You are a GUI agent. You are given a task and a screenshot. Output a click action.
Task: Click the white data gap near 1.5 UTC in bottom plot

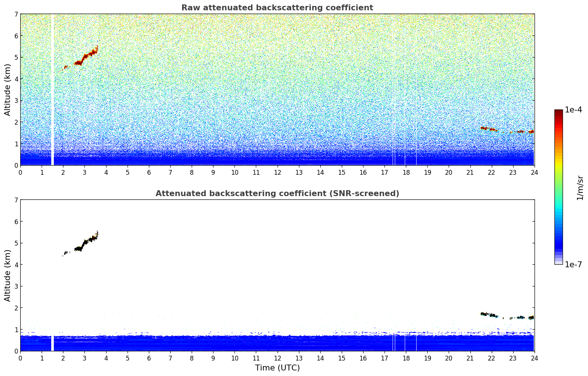click(x=52, y=343)
